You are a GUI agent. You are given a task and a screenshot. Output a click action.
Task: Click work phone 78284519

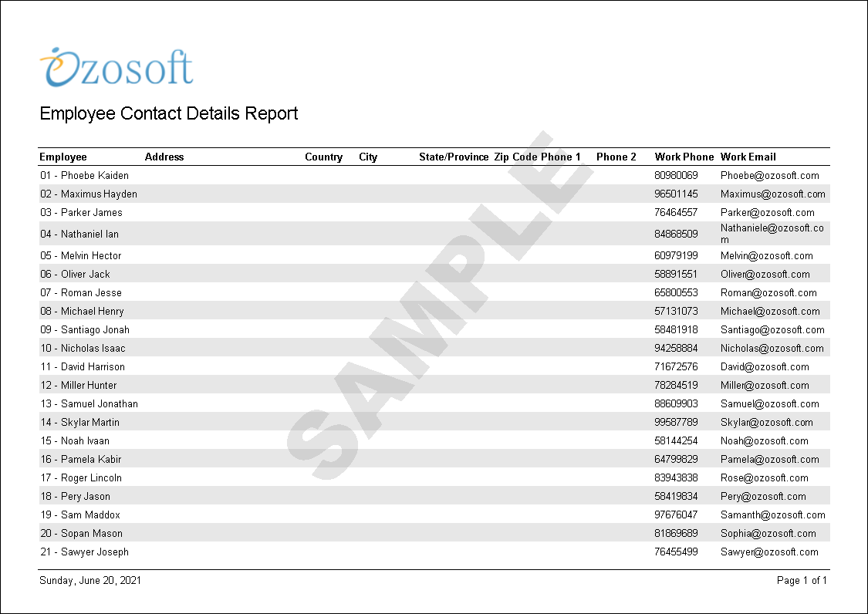[x=676, y=386]
